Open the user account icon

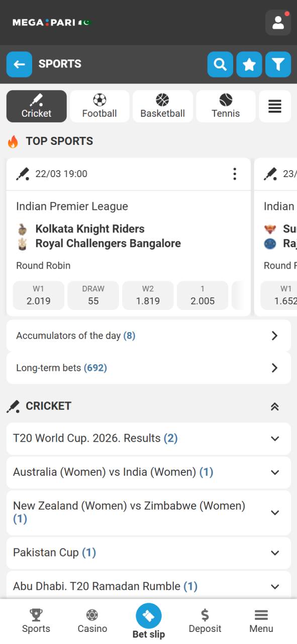point(278,22)
